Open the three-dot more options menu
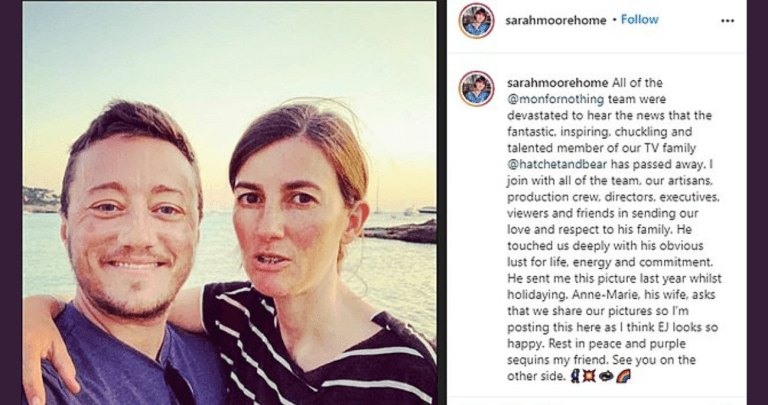 (x=727, y=20)
